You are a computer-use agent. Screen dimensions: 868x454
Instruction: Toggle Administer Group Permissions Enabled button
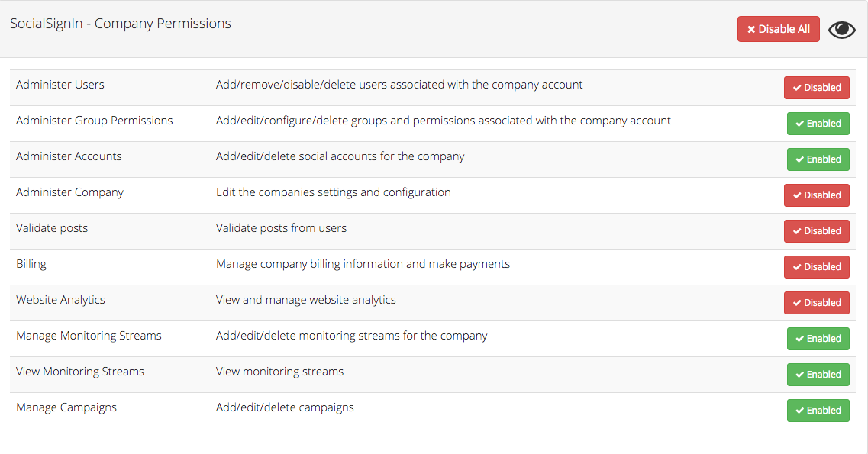tap(818, 124)
